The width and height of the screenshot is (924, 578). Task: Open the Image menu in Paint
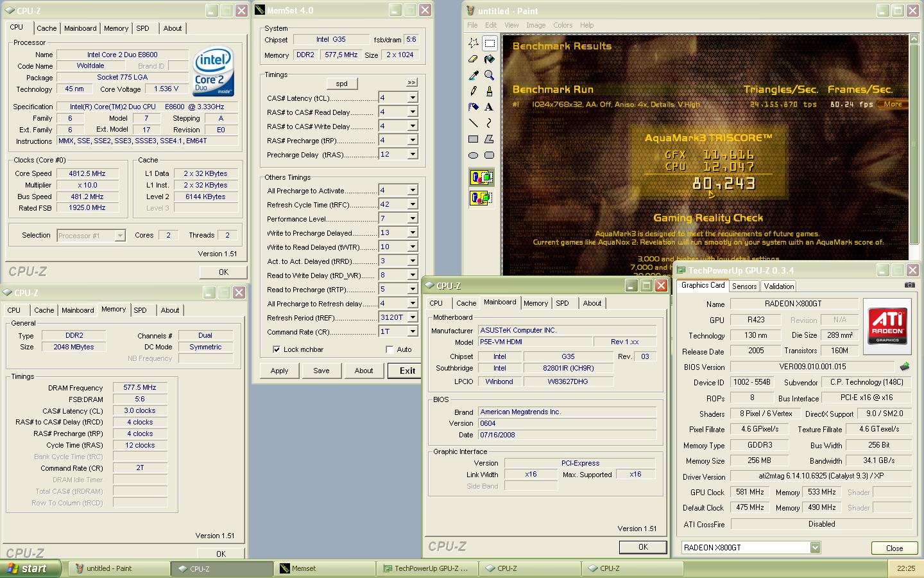[536, 25]
